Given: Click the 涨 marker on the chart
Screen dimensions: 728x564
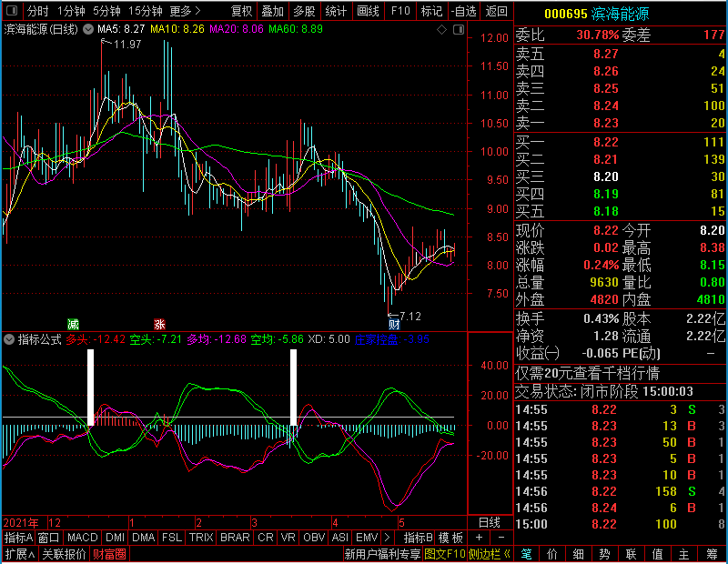Looking at the screenshot, I should [x=160, y=324].
